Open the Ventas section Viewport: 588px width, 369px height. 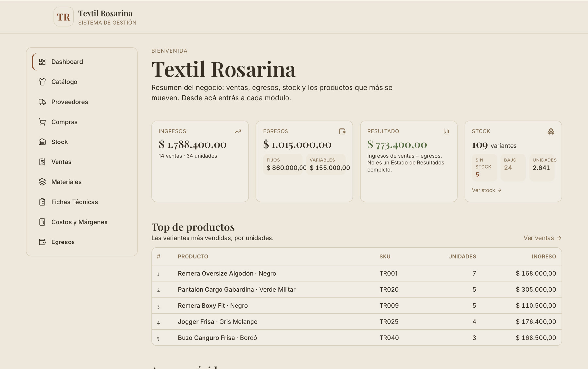82,162
